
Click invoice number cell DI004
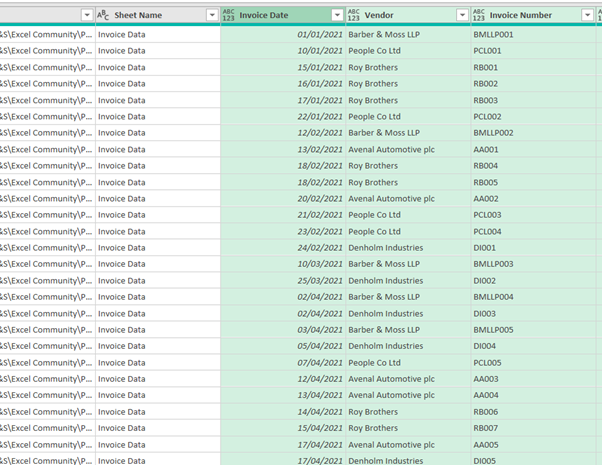click(x=533, y=346)
